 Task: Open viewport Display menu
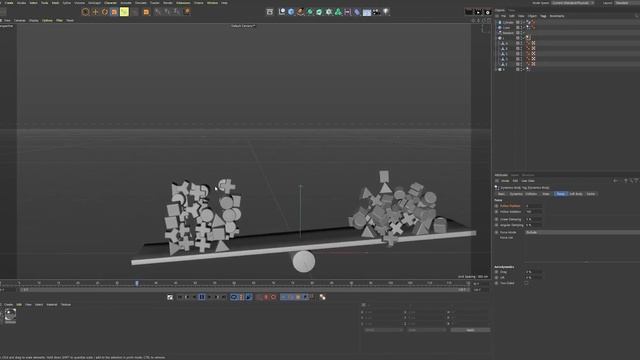(34, 20)
